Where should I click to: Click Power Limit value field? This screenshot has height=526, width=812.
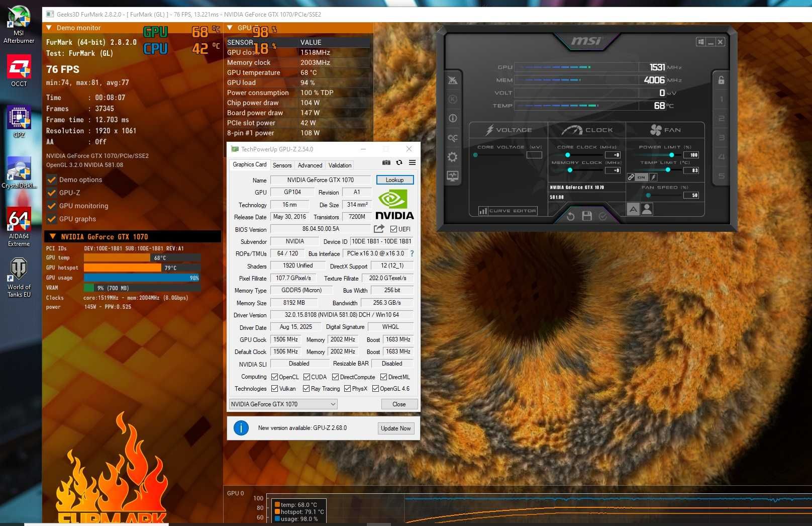[x=691, y=155]
